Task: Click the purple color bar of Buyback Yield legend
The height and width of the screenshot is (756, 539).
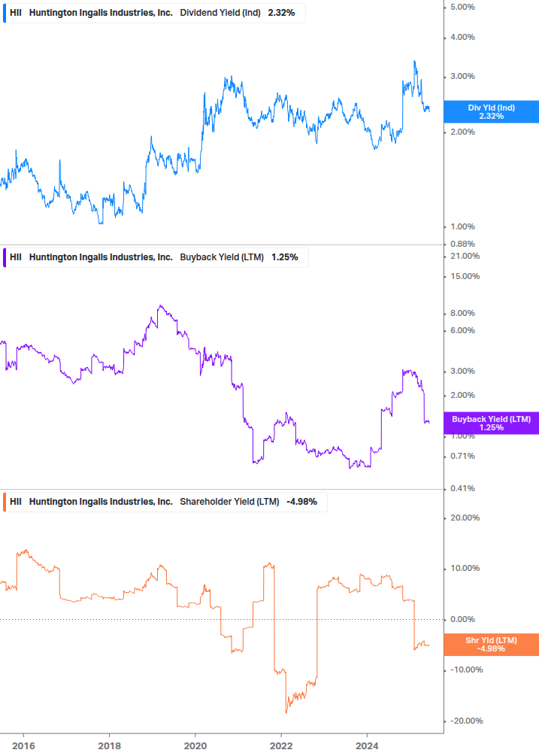Action: click(5, 257)
